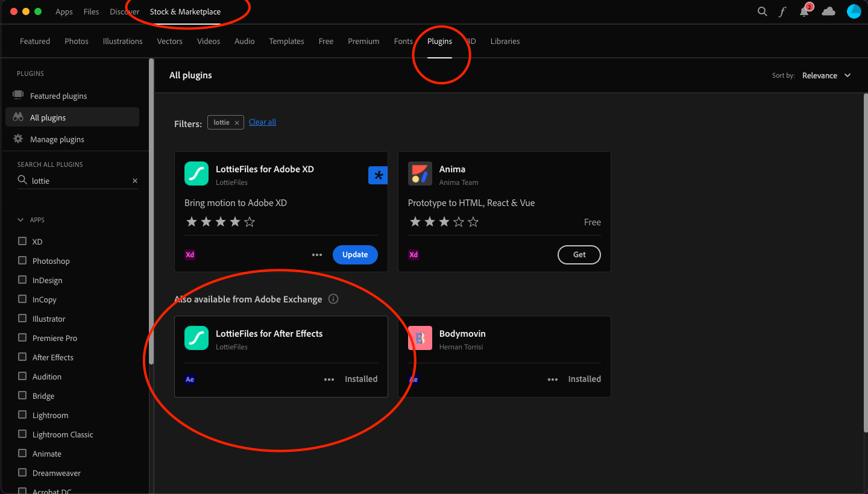
Task: Open the Illustrations category tab
Action: [x=123, y=41]
